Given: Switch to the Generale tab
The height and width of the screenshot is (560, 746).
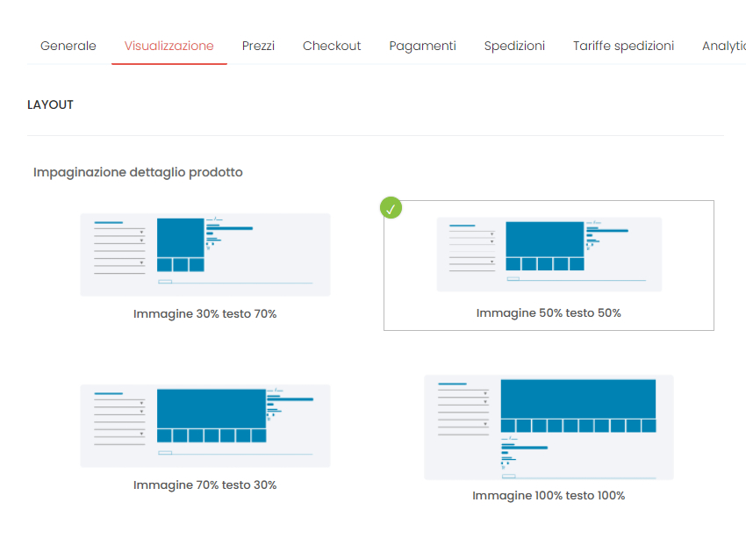Looking at the screenshot, I should click(68, 46).
